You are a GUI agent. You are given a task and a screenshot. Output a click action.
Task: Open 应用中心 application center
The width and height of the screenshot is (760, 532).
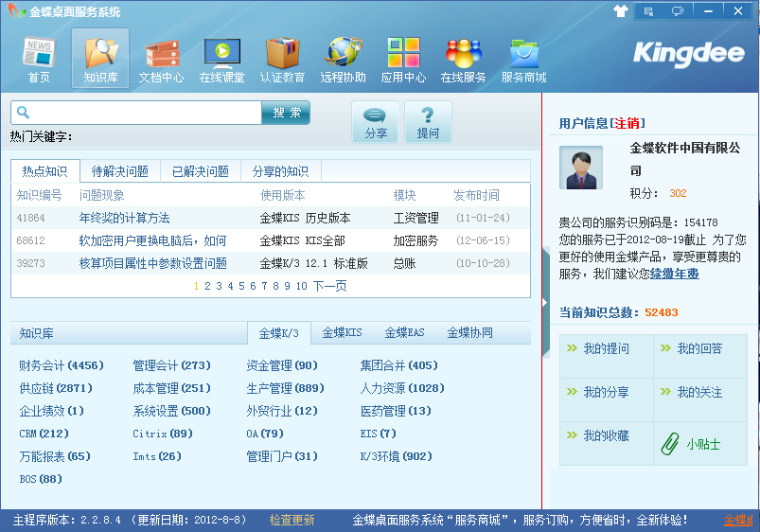coord(403,59)
